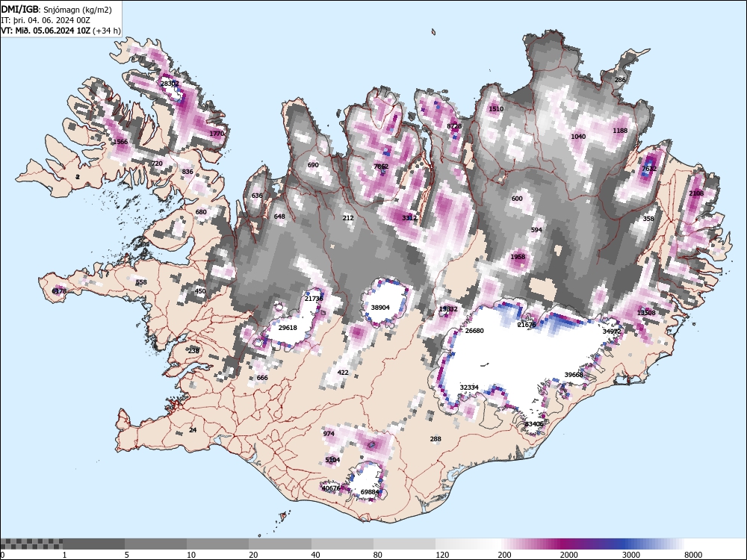Select the 69884 value on southern glacier
Viewport: 747px width, 560px height.
tap(370, 492)
